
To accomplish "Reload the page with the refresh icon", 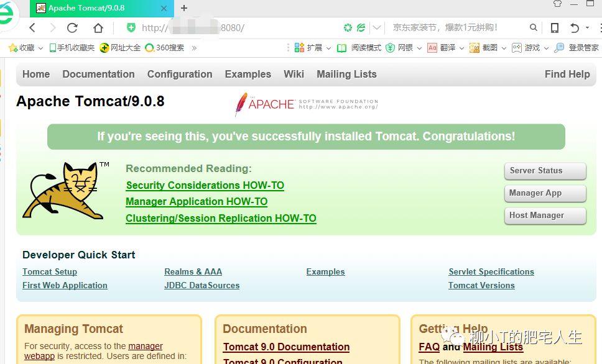I will point(72,27).
